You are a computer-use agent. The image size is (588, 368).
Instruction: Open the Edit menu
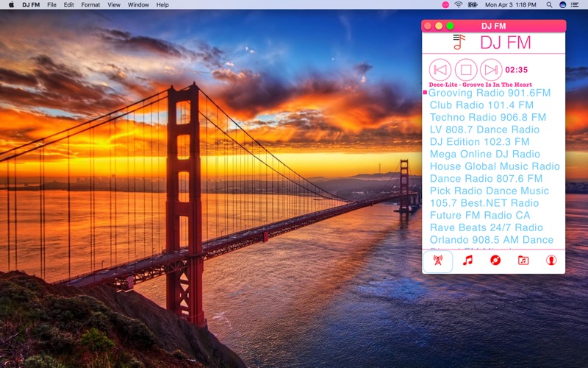tap(68, 5)
